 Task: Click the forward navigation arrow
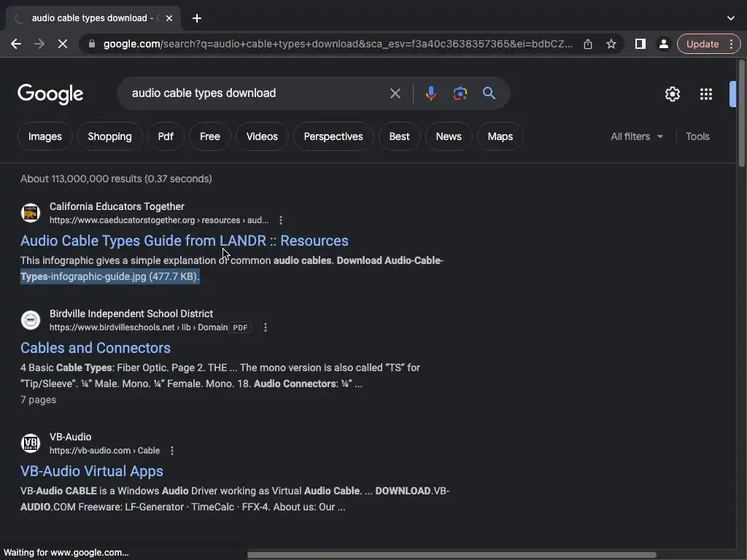[x=39, y=44]
